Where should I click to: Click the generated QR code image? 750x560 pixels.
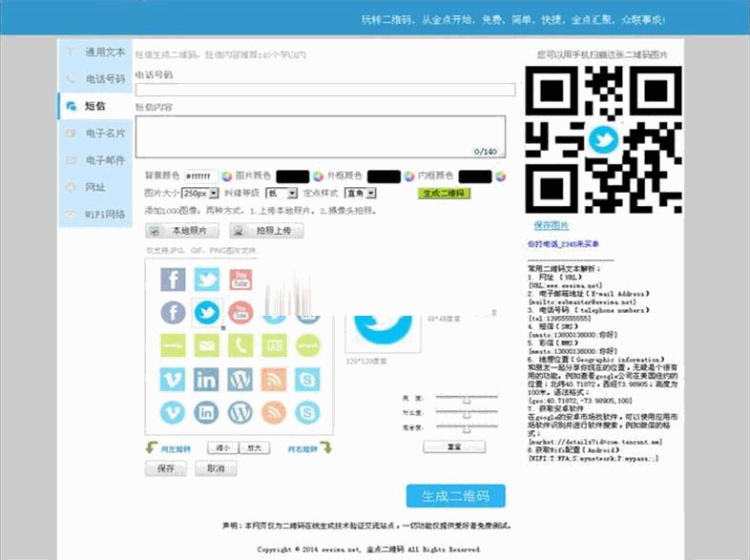[x=604, y=139]
